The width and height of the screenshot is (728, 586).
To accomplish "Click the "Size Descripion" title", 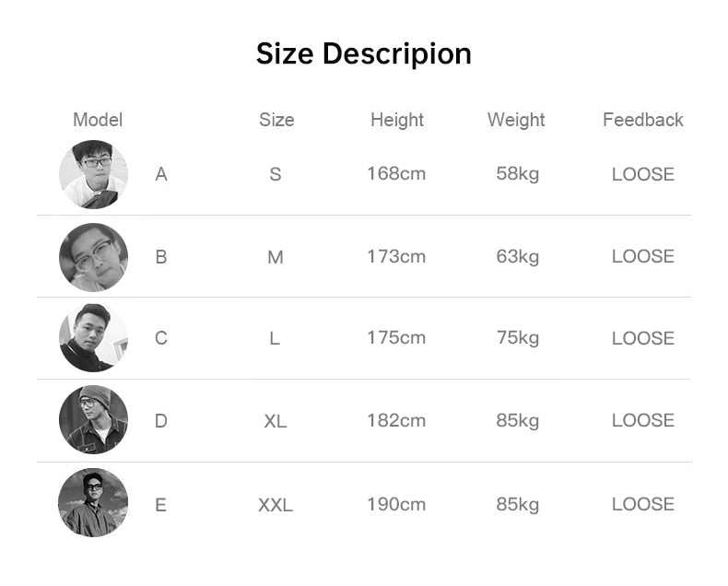I will 363,53.
